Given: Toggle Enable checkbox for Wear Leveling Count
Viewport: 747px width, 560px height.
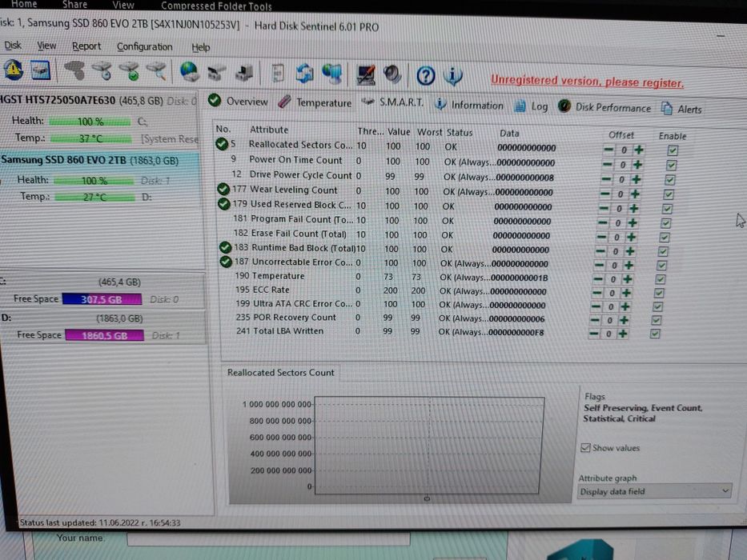Looking at the screenshot, I should point(669,194).
